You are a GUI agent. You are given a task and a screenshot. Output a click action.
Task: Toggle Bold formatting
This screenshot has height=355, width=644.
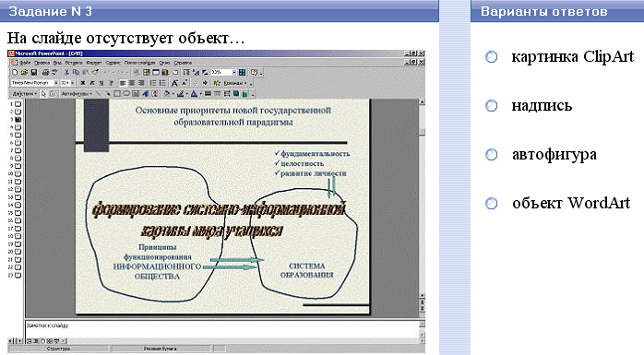(x=83, y=83)
